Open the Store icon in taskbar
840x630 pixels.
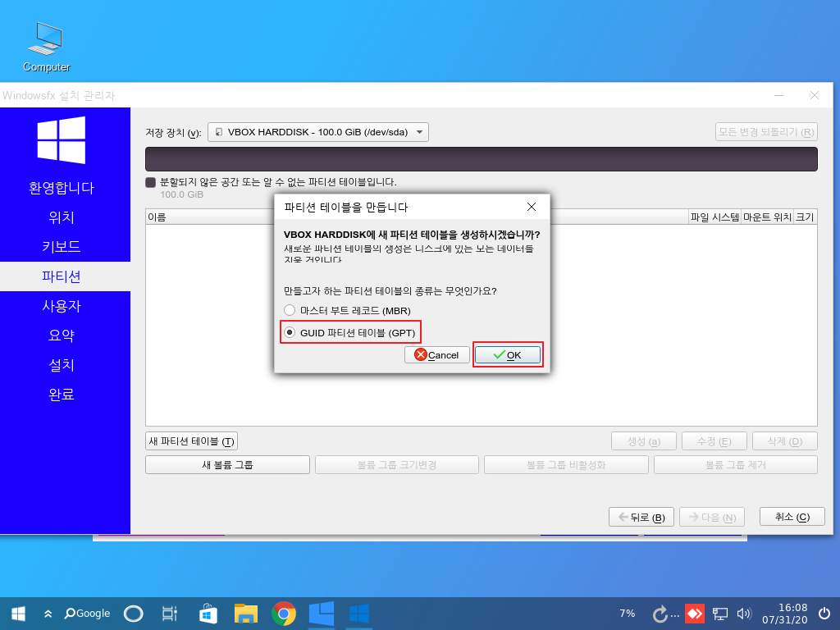coord(208,614)
